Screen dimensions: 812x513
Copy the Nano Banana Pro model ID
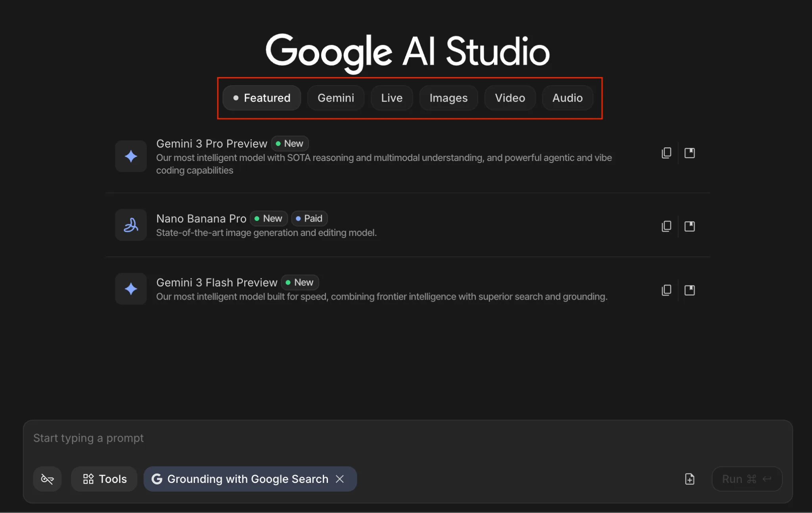666,226
